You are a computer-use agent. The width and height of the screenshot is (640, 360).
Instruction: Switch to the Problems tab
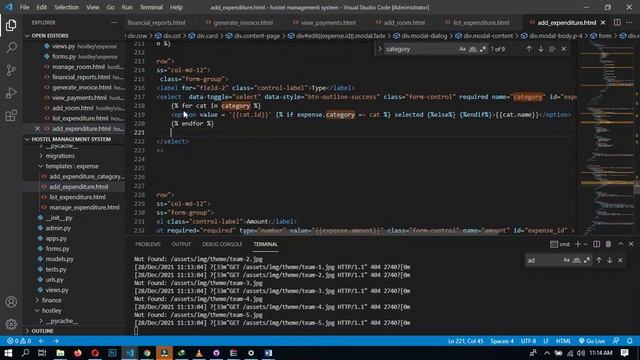[x=148, y=244]
